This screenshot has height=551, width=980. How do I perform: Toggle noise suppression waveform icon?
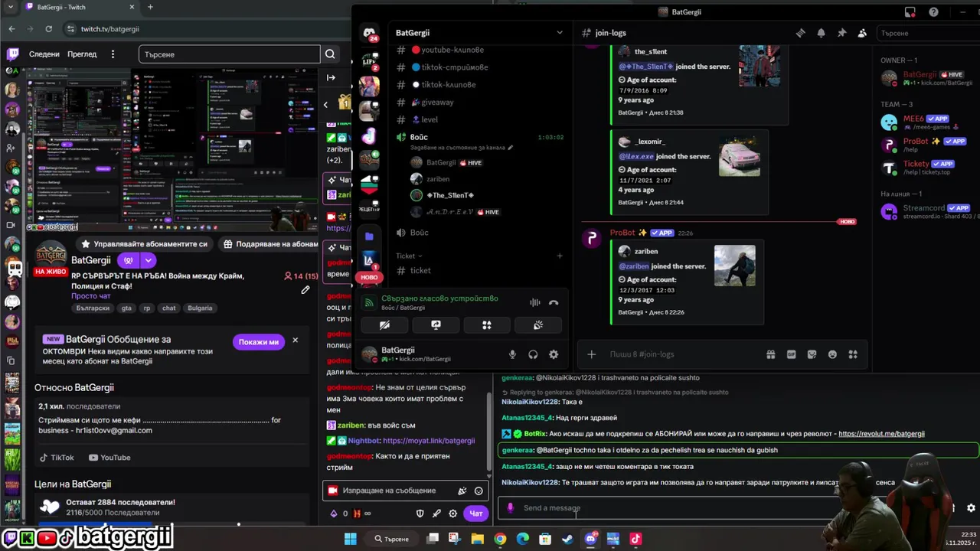(534, 303)
